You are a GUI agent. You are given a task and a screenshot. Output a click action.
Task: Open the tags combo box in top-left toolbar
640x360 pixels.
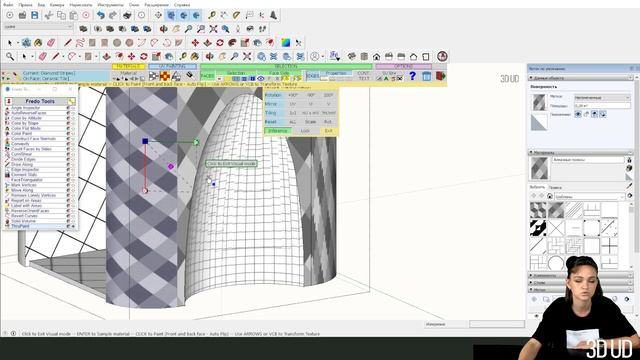(38, 27)
